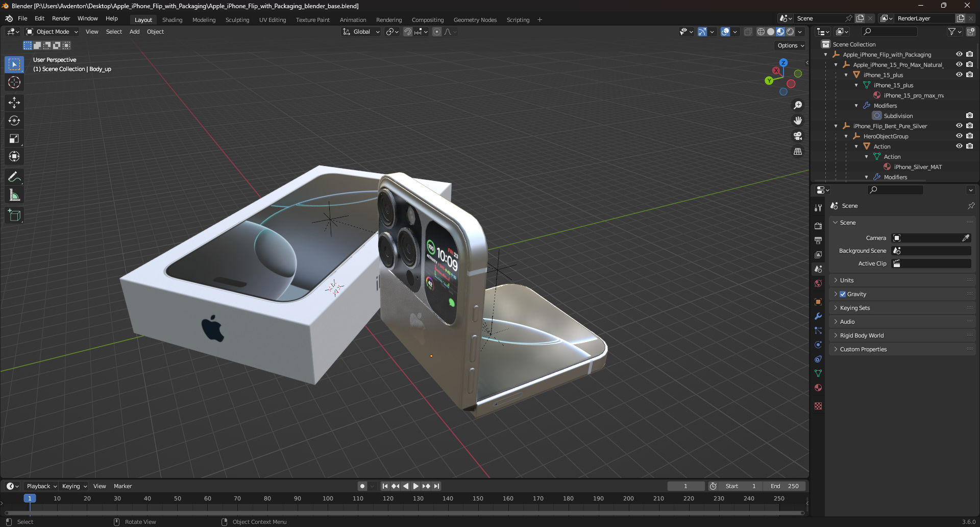Screen dimensions: 980x527
Task: Select the Measure tool
Action: tap(14, 195)
